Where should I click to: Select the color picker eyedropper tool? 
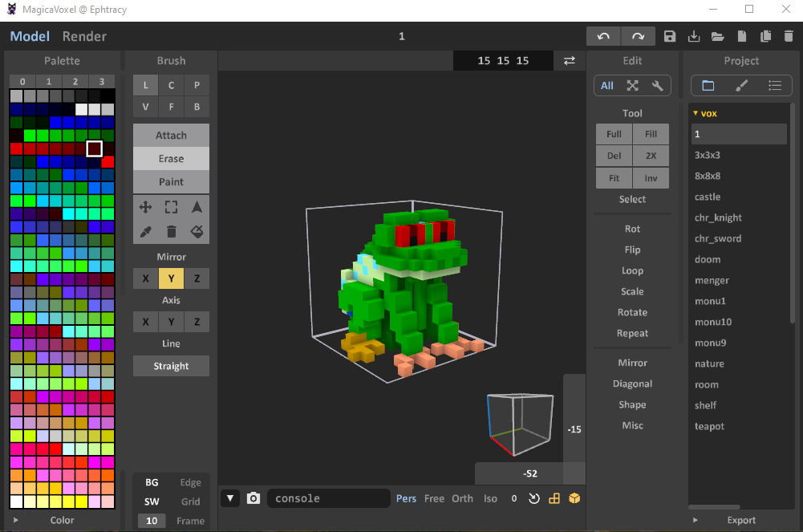point(145,232)
